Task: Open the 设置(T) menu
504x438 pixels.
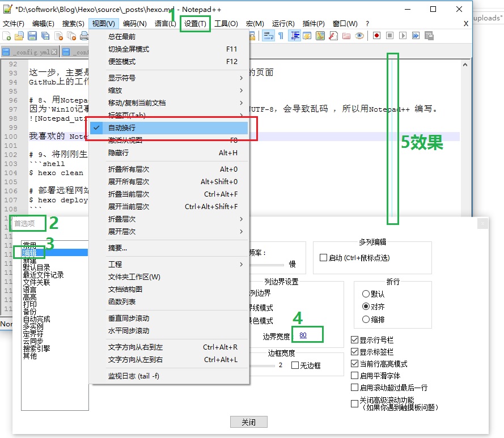Action: (195, 23)
